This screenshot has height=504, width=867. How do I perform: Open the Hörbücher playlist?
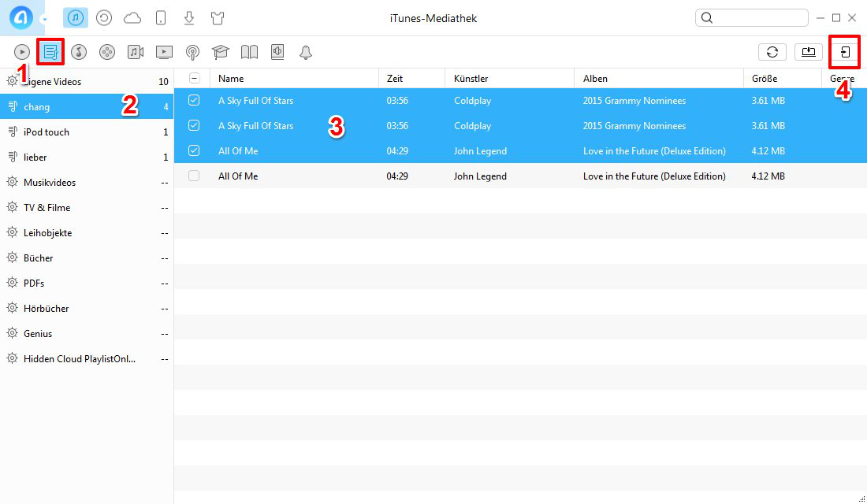pyautogui.click(x=87, y=309)
